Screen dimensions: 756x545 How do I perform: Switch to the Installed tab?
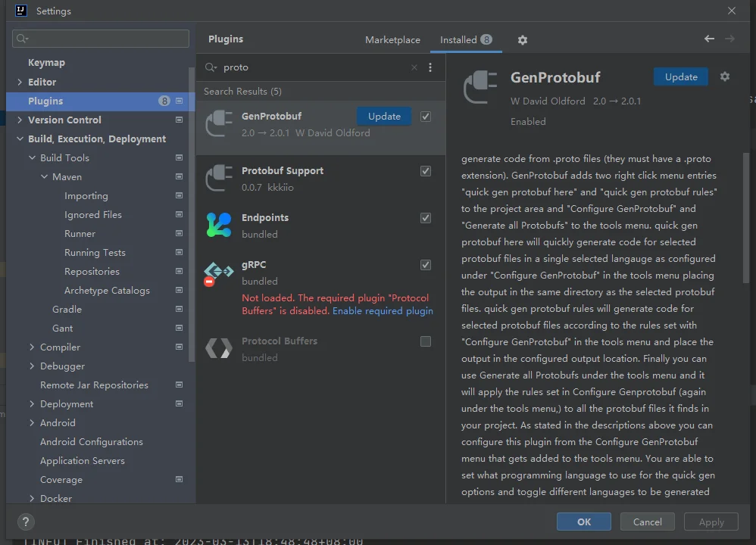[x=466, y=39]
